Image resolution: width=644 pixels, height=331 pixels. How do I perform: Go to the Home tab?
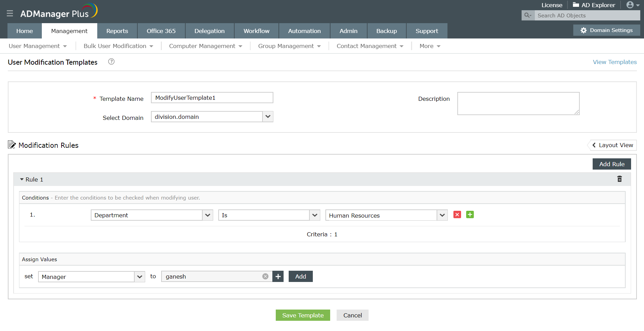[x=25, y=31]
